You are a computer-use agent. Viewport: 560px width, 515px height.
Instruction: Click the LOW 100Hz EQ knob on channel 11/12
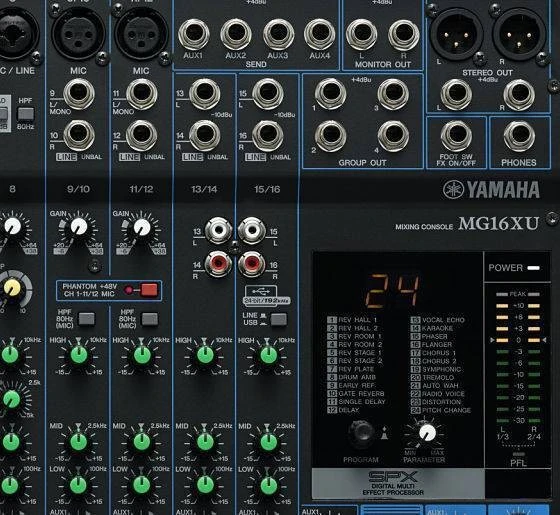[x=142, y=486]
